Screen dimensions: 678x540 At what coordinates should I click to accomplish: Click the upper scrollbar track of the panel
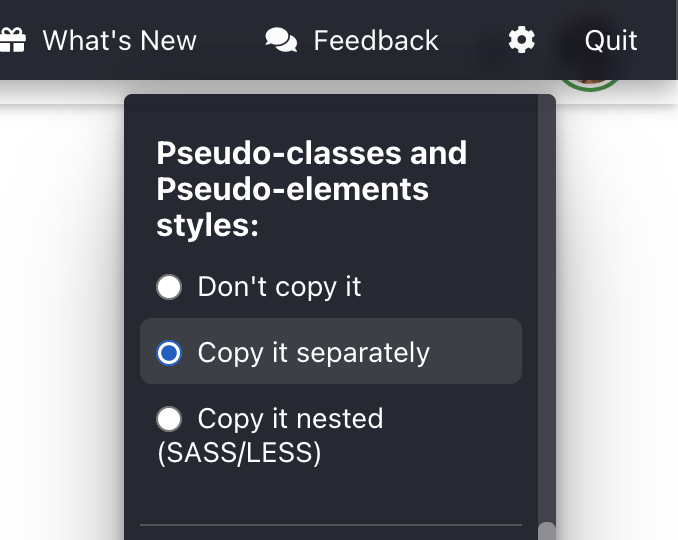click(x=547, y=303)
